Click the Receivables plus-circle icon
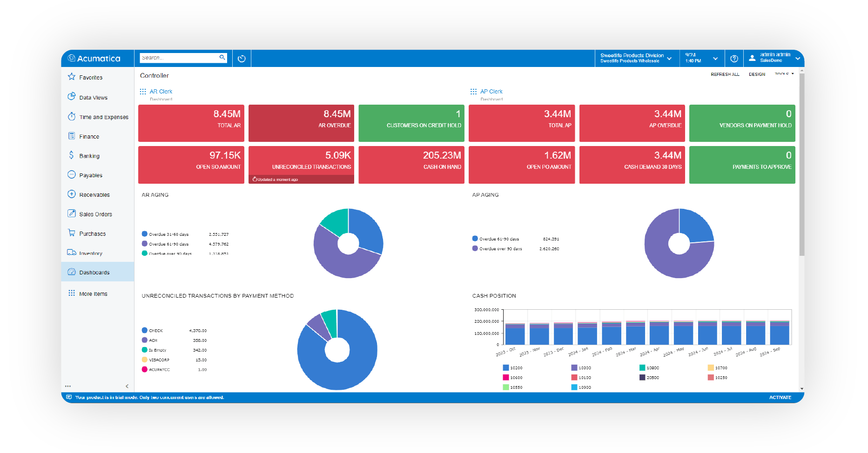Viewport: 868px width, 453px height. (x=72, y=194)
